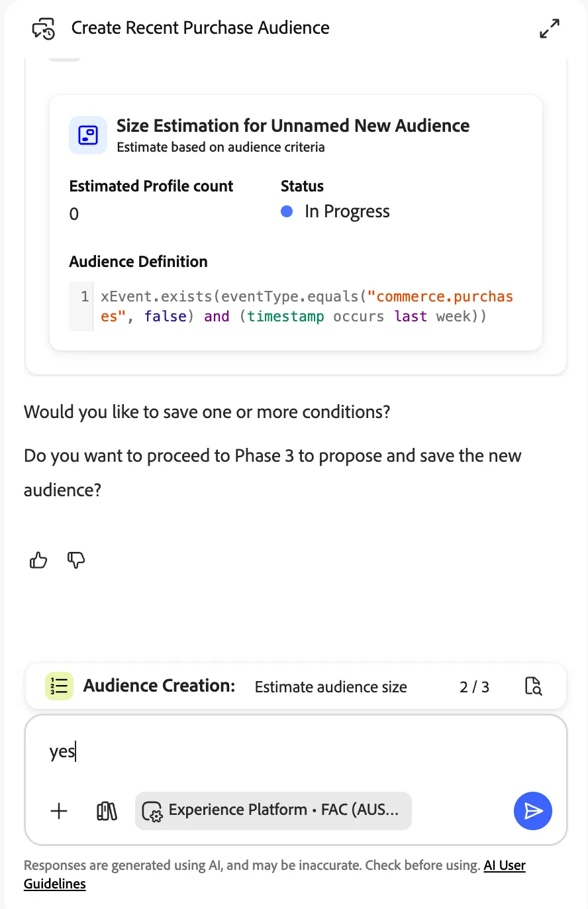Open the Experience Platform context selector
This screenshot has height=909, width=588.
tap(273, 811)
